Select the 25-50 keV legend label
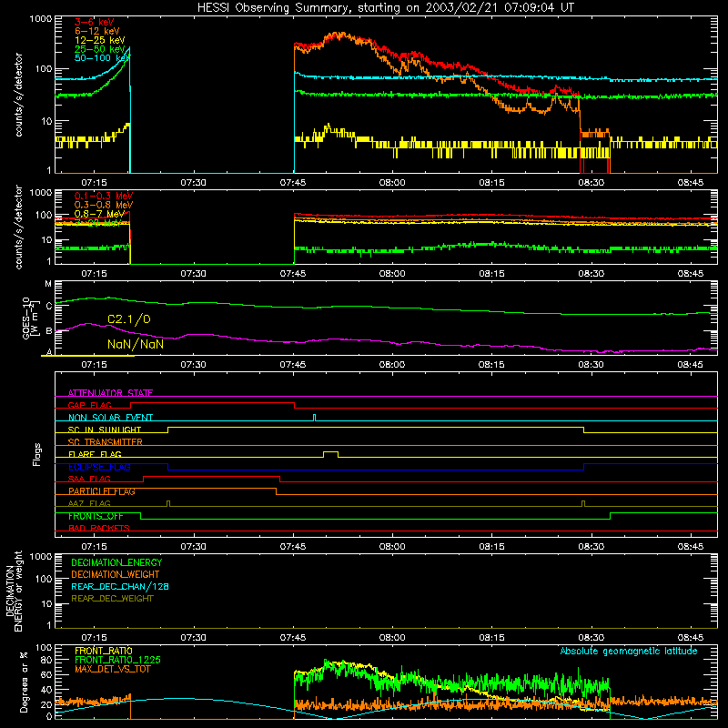 [100, 49]
